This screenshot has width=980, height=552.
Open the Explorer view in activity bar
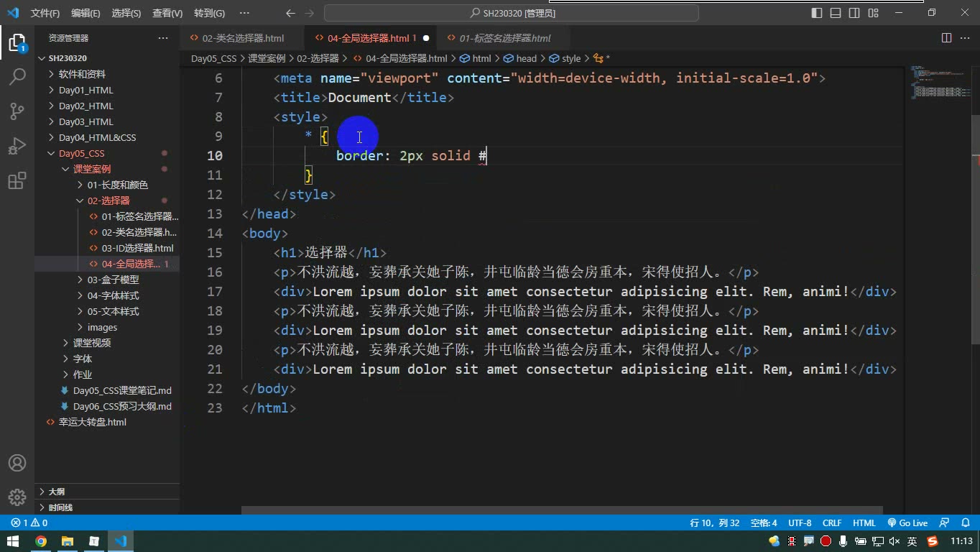17,42
